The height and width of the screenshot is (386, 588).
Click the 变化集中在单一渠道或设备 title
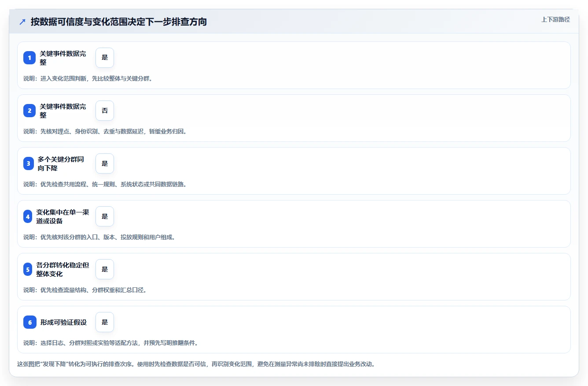[62, 216]
